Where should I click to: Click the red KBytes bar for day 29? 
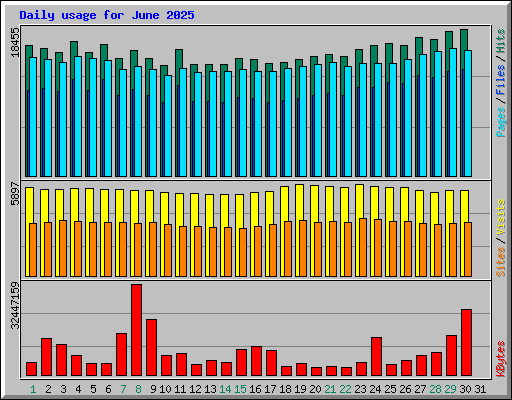click(451, 356)
